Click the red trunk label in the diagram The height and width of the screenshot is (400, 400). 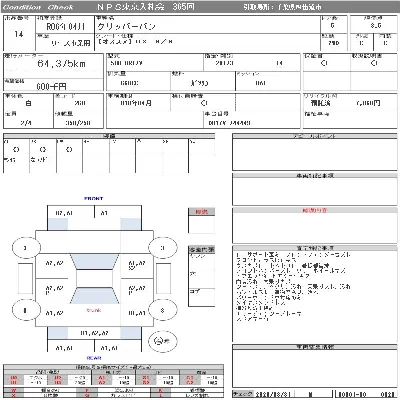point(94,310)
